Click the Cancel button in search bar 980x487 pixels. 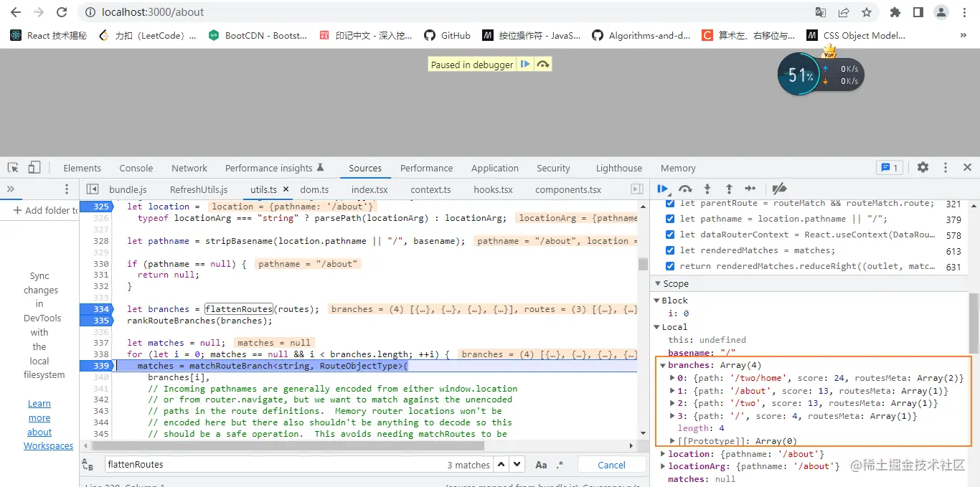click(x=611, y=464)
